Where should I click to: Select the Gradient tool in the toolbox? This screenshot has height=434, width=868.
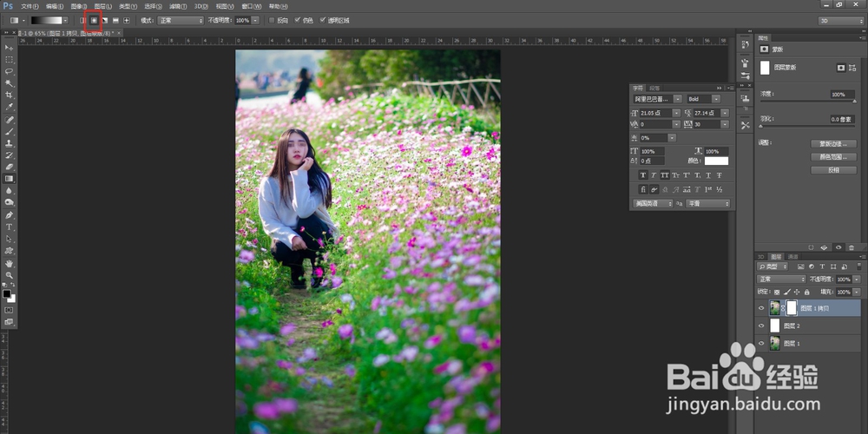pyautogui.click(x=9, y=179)
